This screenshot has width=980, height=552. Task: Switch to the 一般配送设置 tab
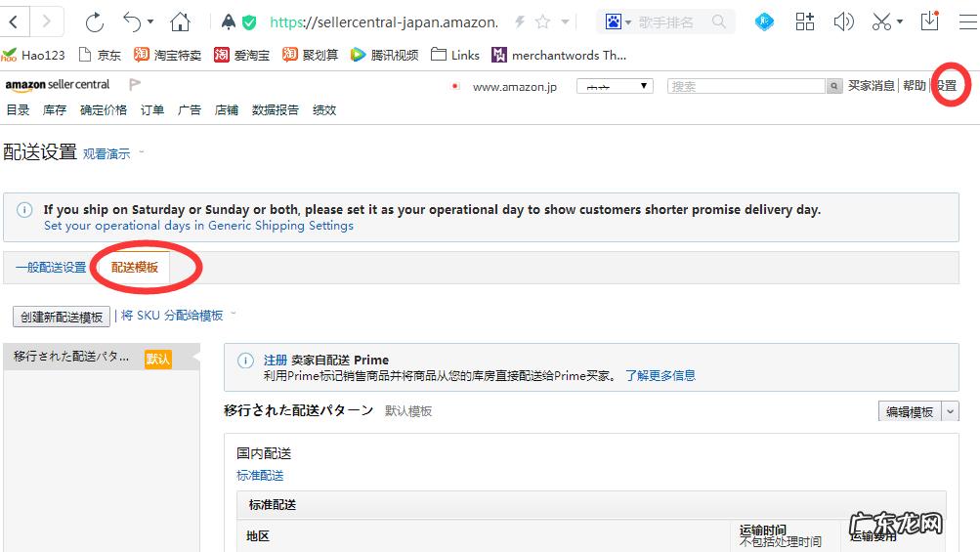(51, 268)
